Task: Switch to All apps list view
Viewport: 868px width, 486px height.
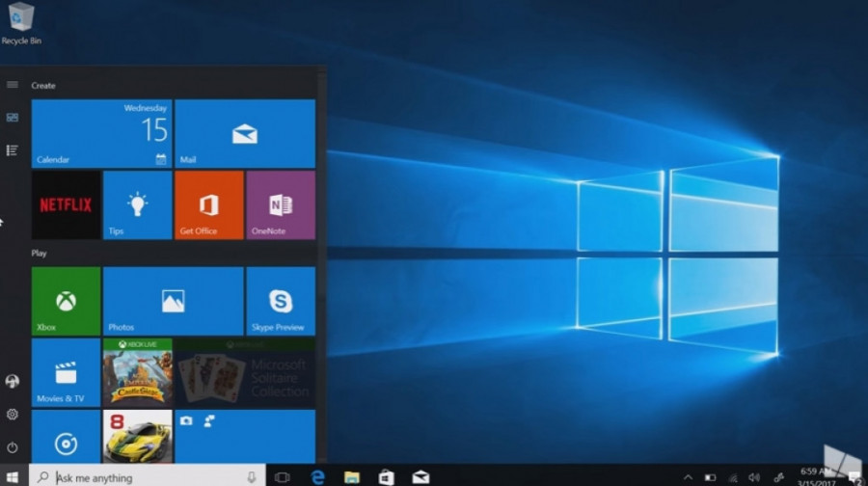Action: [13, 150]
